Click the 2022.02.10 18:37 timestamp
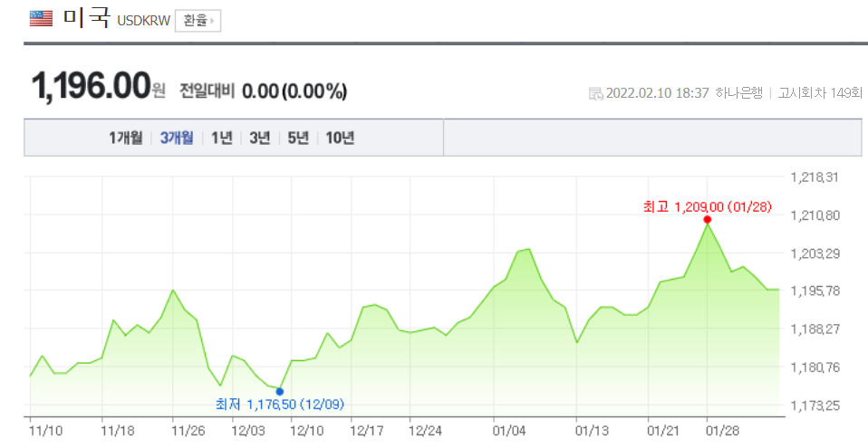Screen dimensions: 868x448 tap(658, 93)
